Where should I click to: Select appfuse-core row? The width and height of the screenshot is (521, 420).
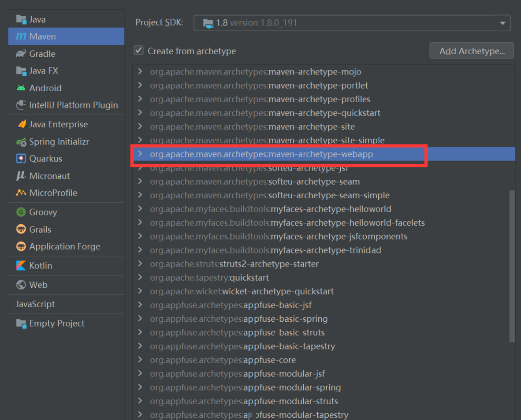[324, 360]
